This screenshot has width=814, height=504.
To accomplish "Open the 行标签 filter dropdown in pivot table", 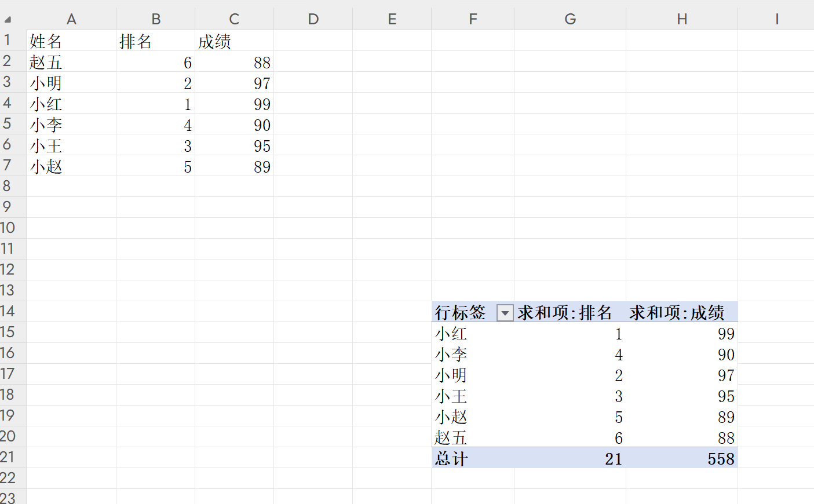I will pyautogui.click(x=505, y=313).
